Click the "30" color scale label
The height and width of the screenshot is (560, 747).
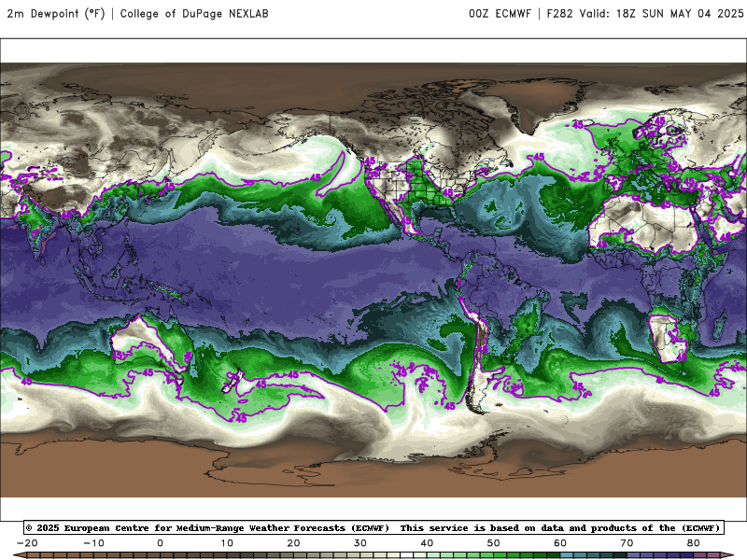pos(360,543)
